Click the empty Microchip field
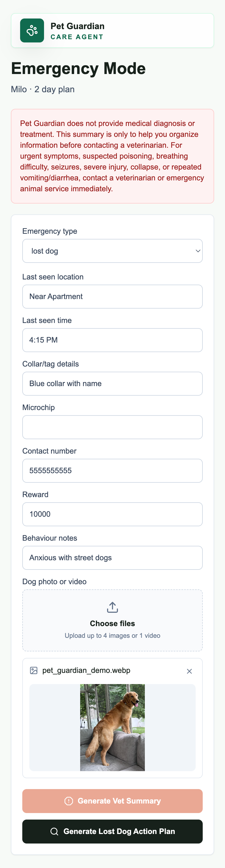225x868 pixels. [112, 427]
